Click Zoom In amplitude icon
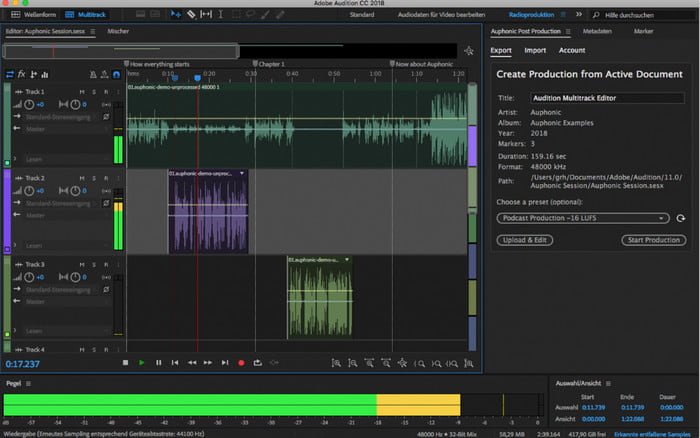 [x=336, y=363]
